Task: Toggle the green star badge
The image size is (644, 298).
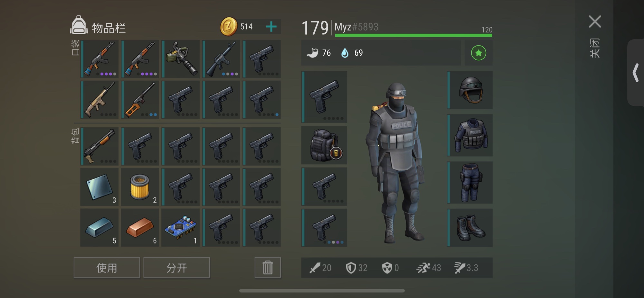Action: coord(478,53)
